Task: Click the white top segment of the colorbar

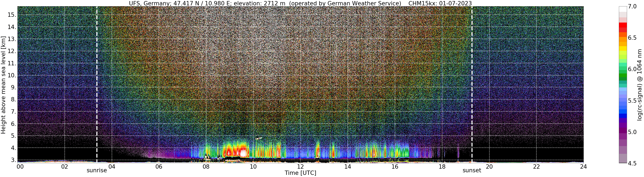Action: pyautogui.click(x=623, y=9)
